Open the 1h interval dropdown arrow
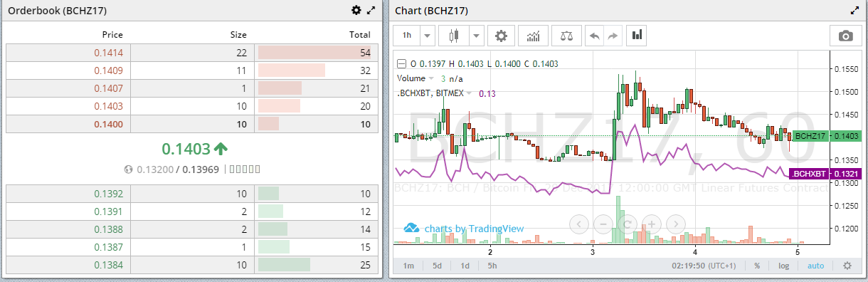 [427, 35]
